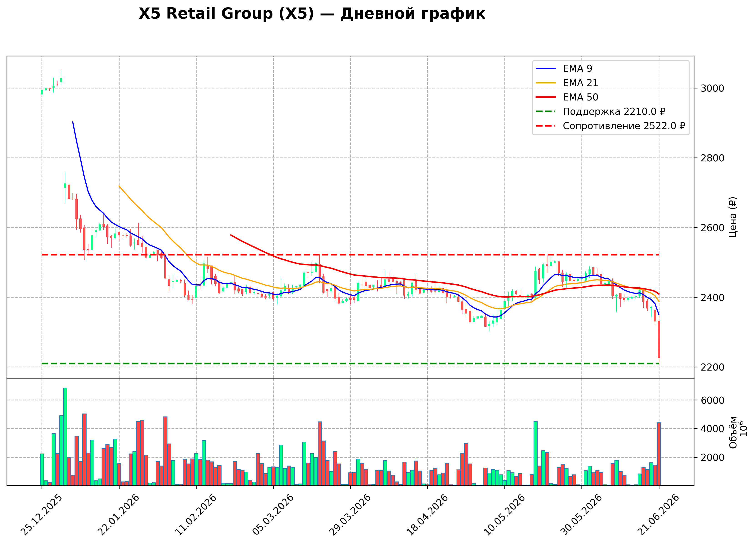
Task: Click the 18.04.2026 date label
Action: (x=427, y=515)
